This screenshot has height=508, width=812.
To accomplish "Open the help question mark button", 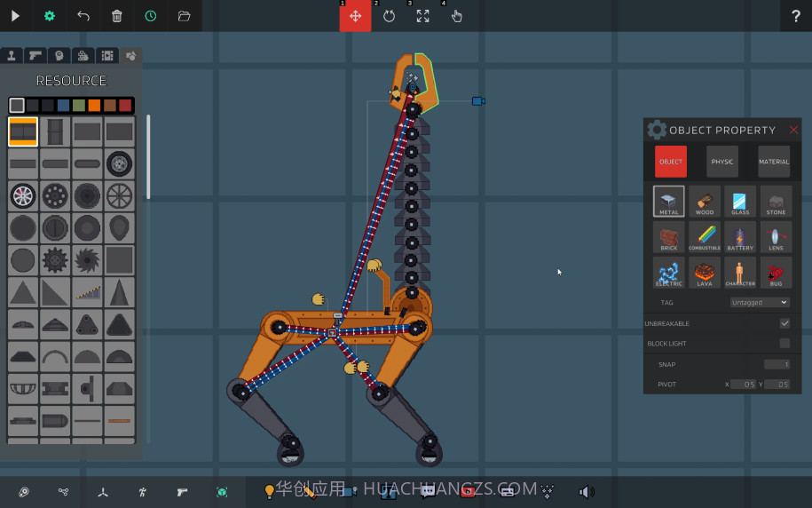I will click(795, 16).
